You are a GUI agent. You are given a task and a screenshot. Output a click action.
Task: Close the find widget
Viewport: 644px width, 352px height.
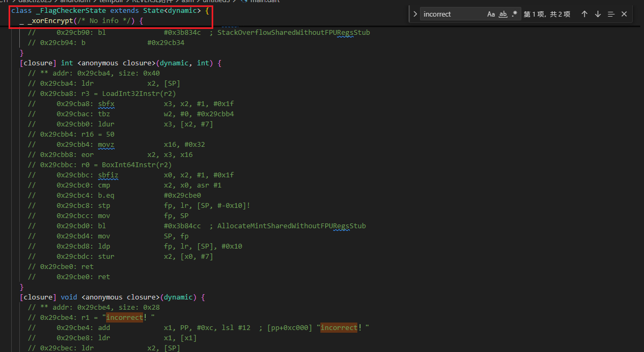coord(624,14)
